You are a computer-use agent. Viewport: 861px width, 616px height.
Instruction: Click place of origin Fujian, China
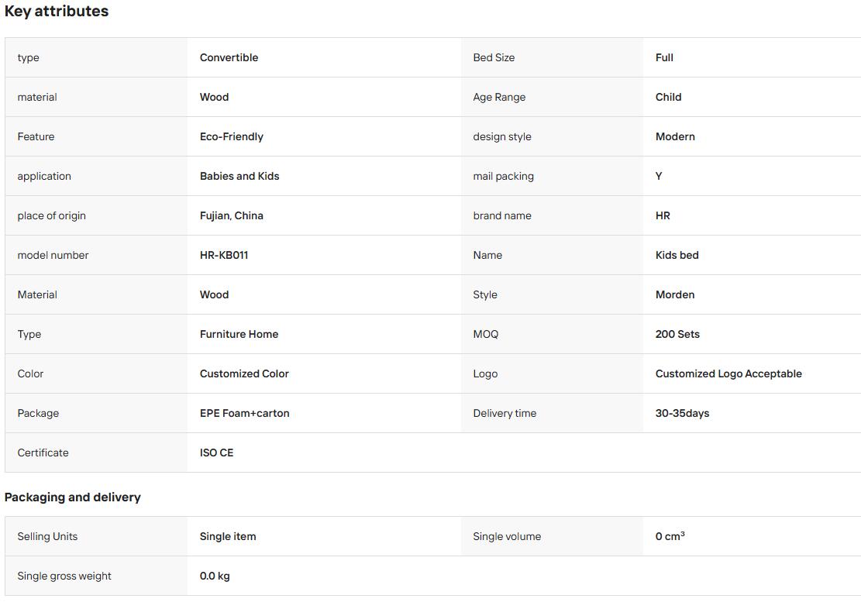click(232, 215)
